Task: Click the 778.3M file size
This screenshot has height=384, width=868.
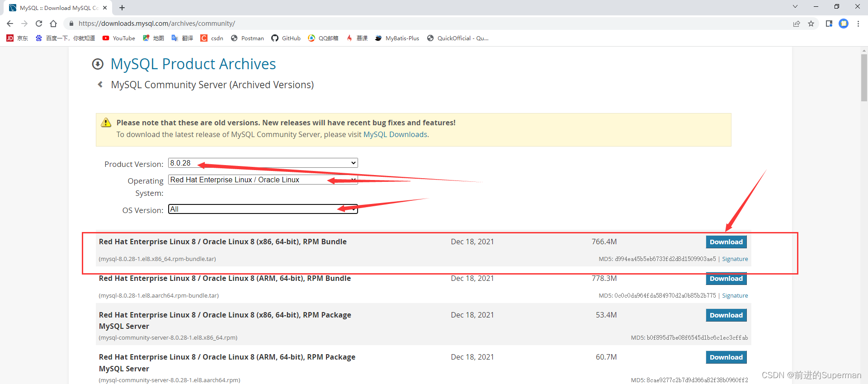Action: [x=604, y=279]
